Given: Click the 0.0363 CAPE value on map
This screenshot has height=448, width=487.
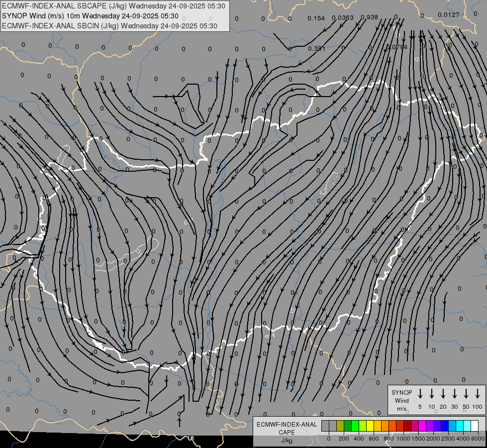Looking at the screenshot, I should 343,18.
